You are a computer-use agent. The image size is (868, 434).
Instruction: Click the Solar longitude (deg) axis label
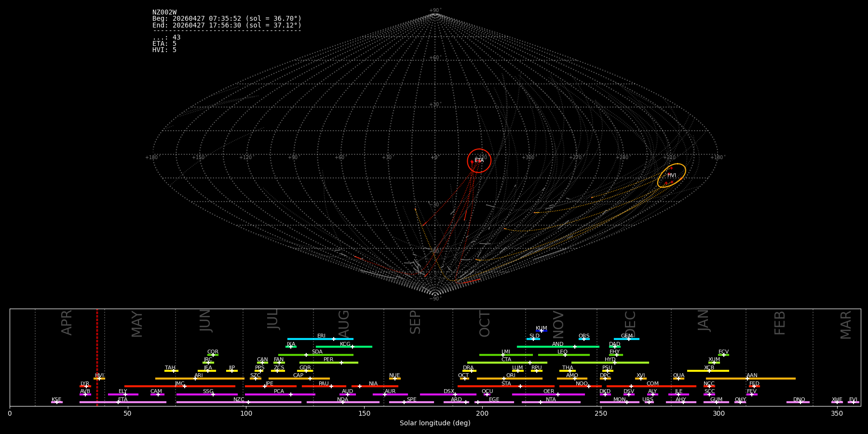click(x=435, y=423)
